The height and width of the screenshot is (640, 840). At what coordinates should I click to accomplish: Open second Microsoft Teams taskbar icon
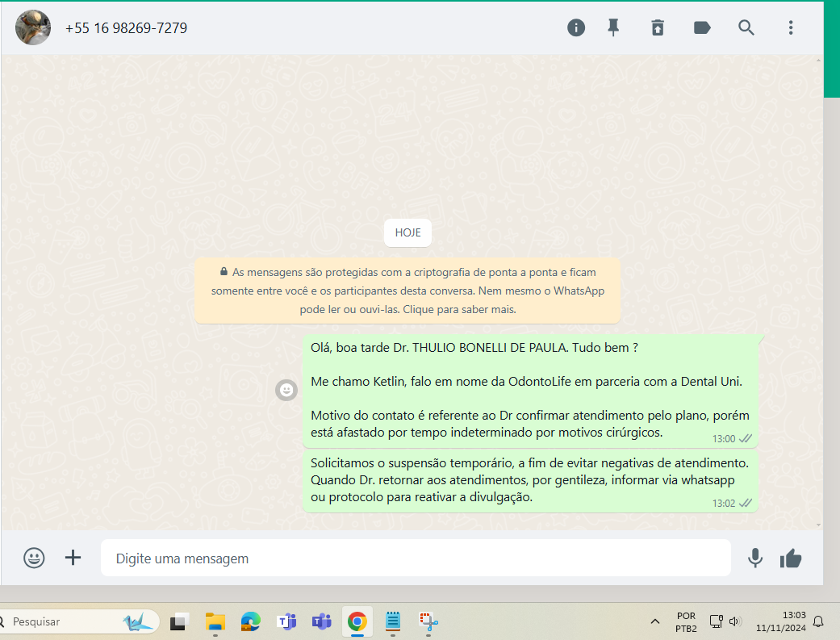(321, 621)
